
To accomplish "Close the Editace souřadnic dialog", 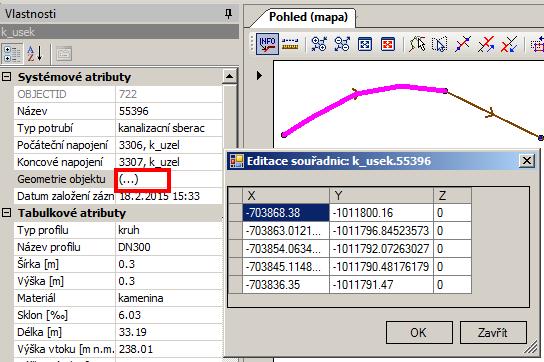I will click(x=526, y=161).
